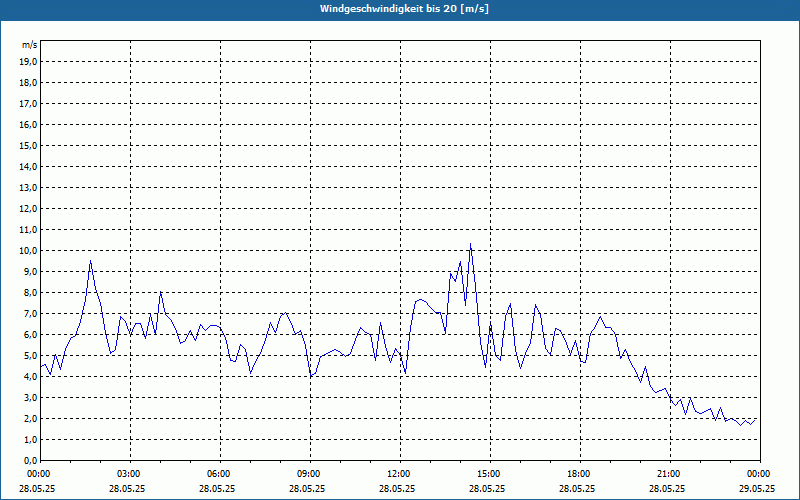
Task: Click the 18,0 y-axis label
Action: [29, 83]
